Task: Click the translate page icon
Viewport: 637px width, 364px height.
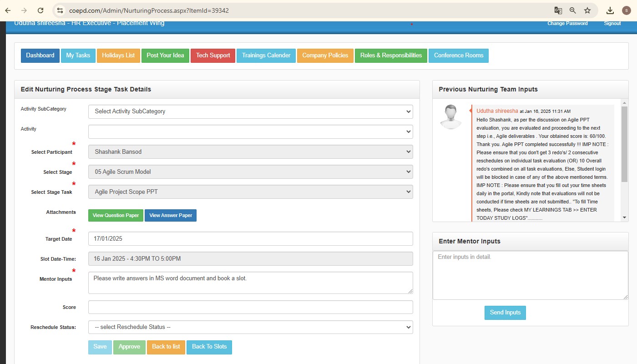Action: (558, 10)
